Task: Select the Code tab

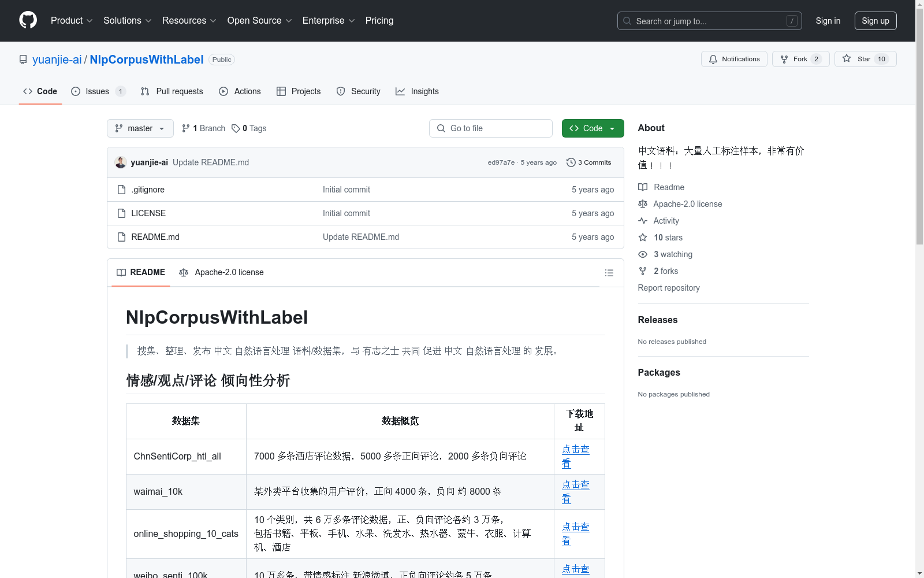Action: pos(40,91)
